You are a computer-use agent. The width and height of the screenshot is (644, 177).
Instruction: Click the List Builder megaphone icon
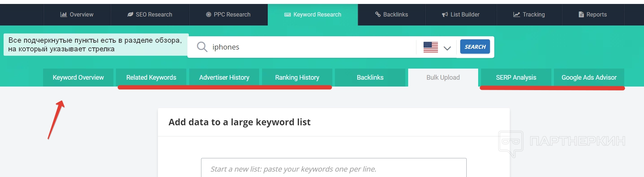coord(445,14)
